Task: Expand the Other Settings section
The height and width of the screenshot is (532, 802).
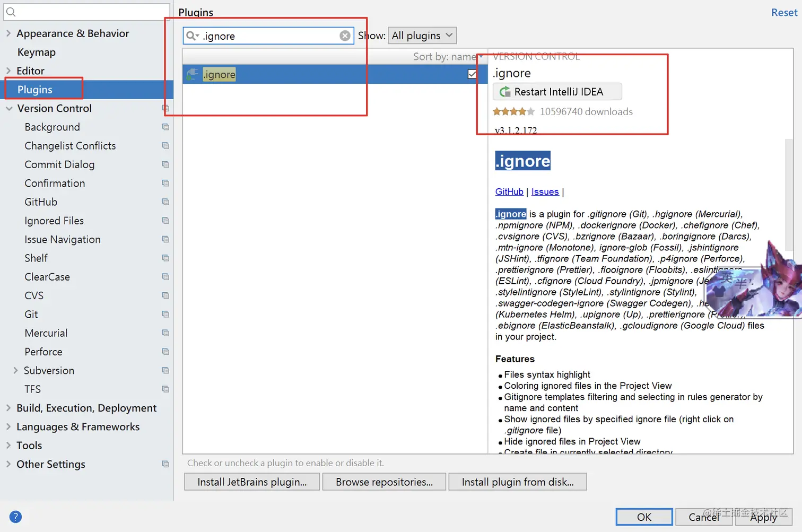Action: (x=8, y=464)
